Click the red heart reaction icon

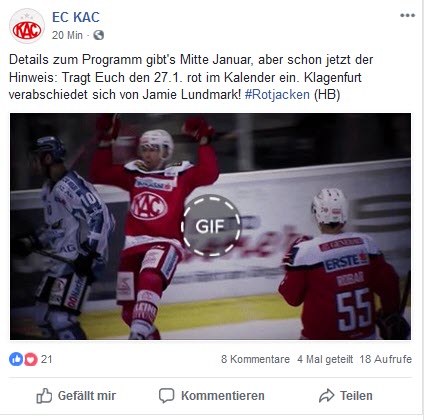pos(30,359)
